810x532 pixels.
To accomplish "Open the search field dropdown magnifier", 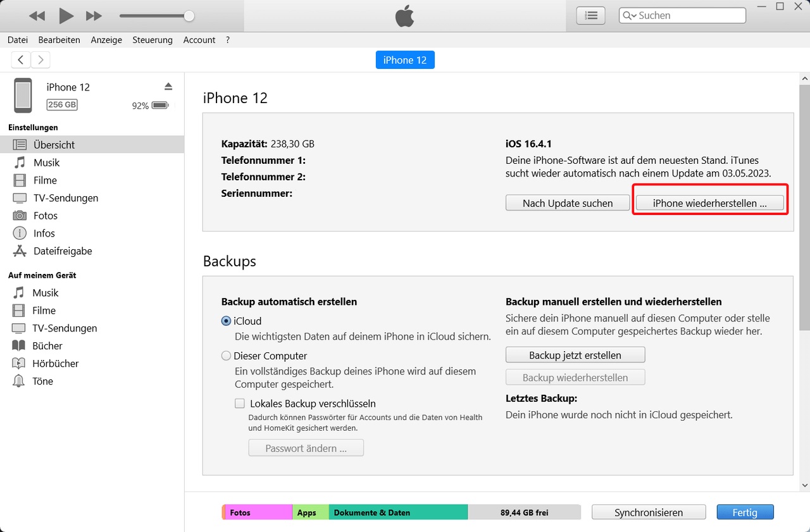I will coord(629,16).
